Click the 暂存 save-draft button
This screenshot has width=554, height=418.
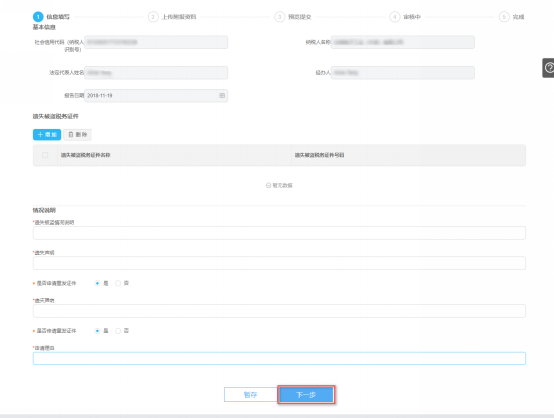click(251, 395)
